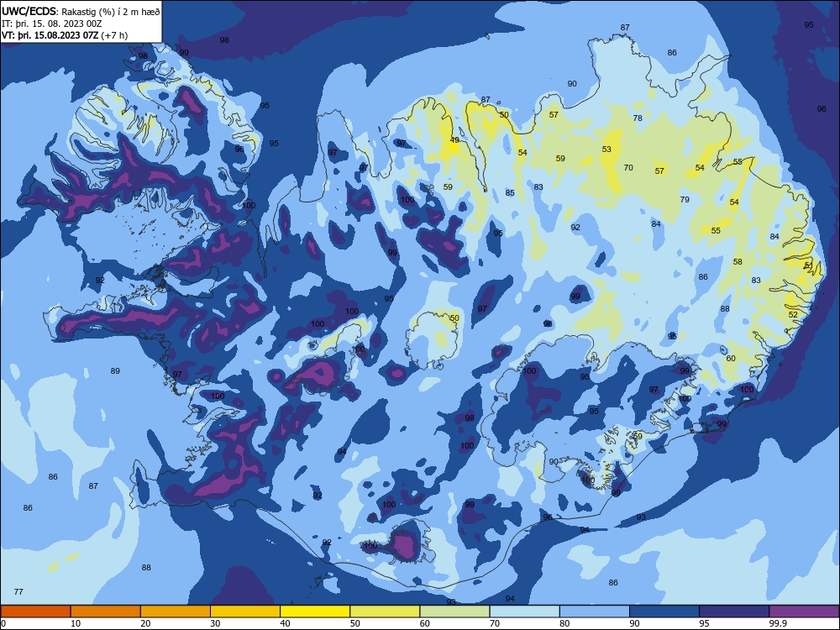Click the '78' humidity value on the map
Screen dimensions: 840x630
coord(638,118)
